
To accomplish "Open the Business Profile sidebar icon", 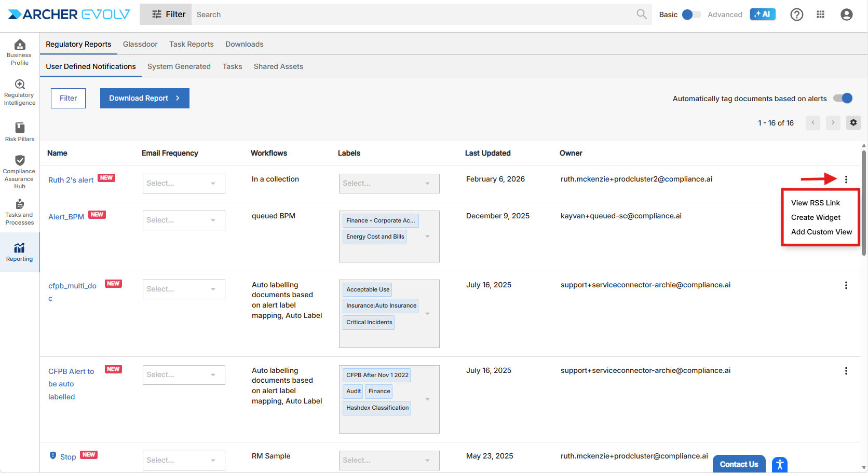I will (20, 52).
